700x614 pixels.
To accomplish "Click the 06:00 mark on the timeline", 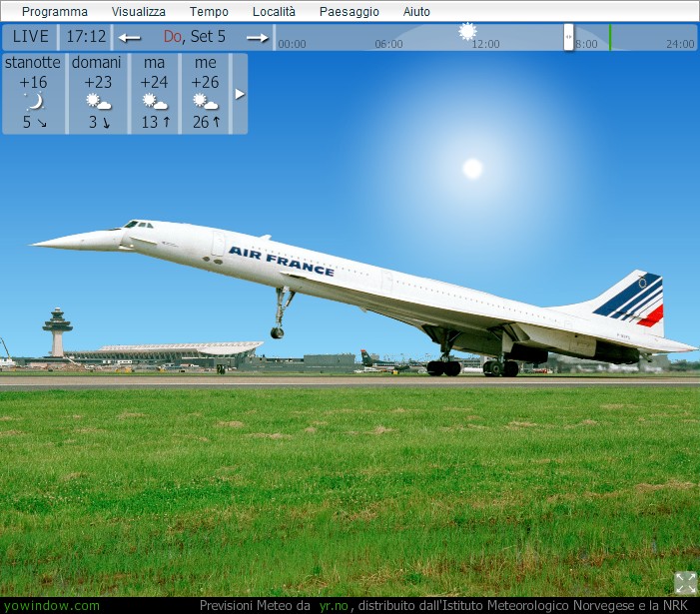I will click(x=388, y=44).
